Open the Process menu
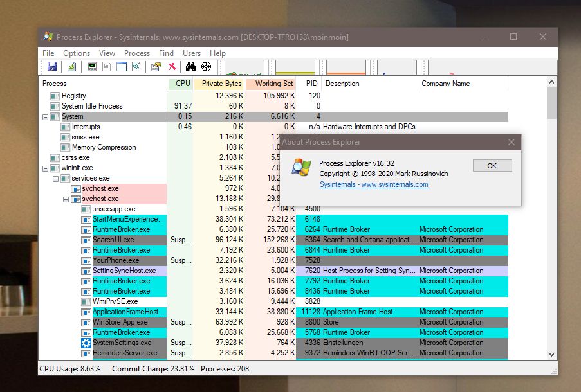This screenshot has width=581, height=392. (x=137, y=53)
